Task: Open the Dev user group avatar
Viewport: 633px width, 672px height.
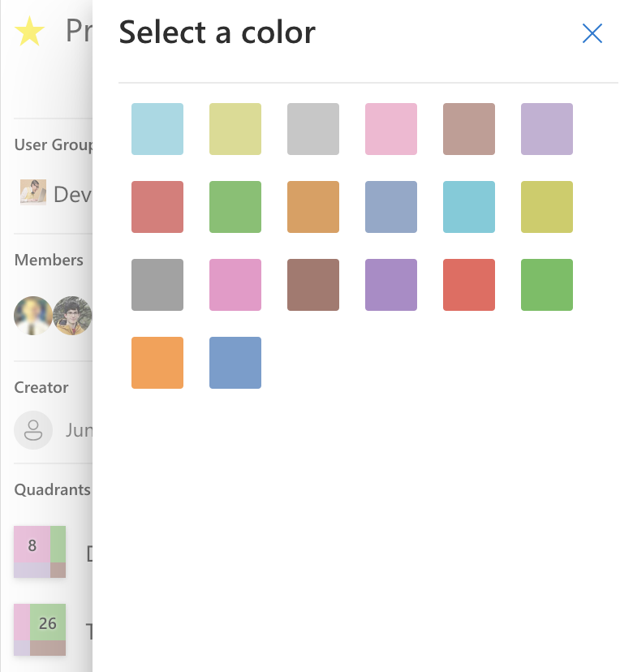Action: 33,193
